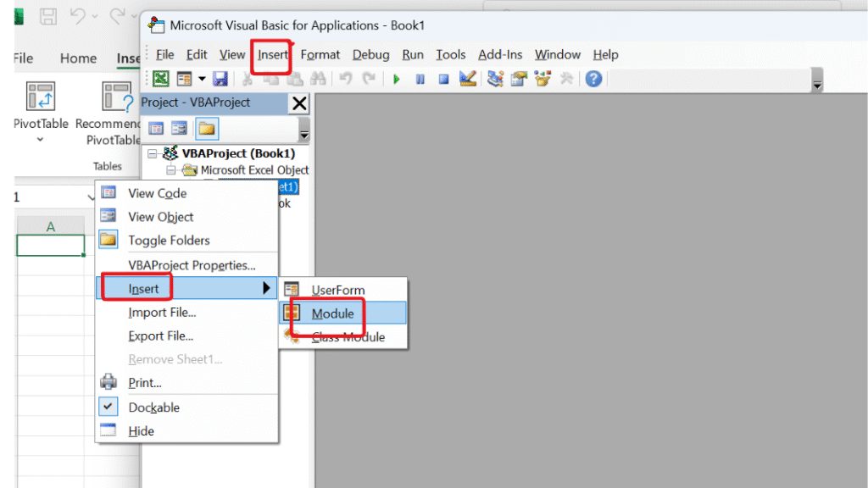Toggle Folders button in Project pane

(x=207, y=129)
